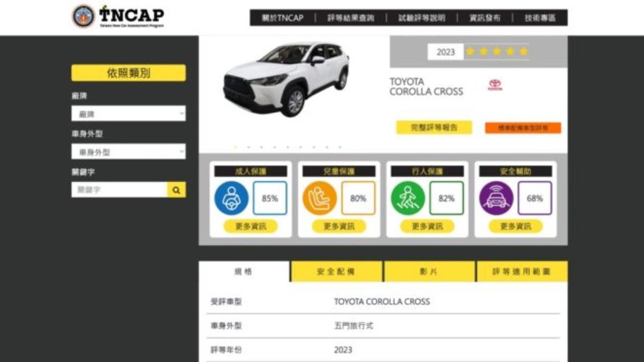Click the orange button beside 完整評等報告
This screenshot has width=644, height=362.
pos(523,128)
